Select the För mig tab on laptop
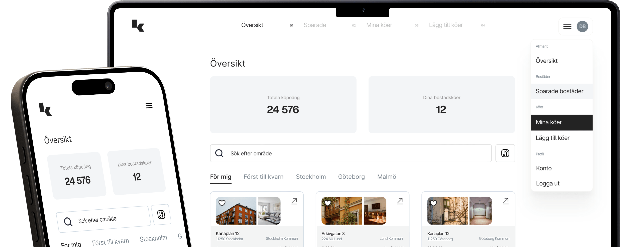 click(x=220, y=177)
